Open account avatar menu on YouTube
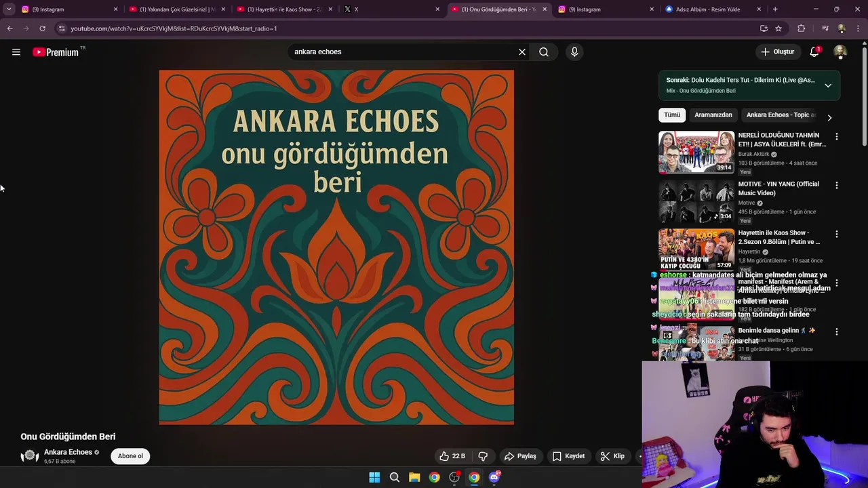The height and width of the screenshot is (488, 868). [x=840, y=52]
